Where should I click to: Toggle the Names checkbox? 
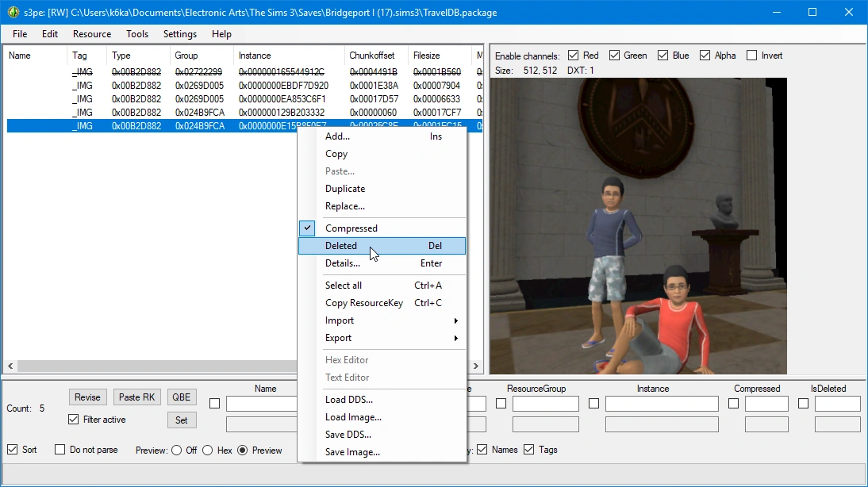(482, 450)
